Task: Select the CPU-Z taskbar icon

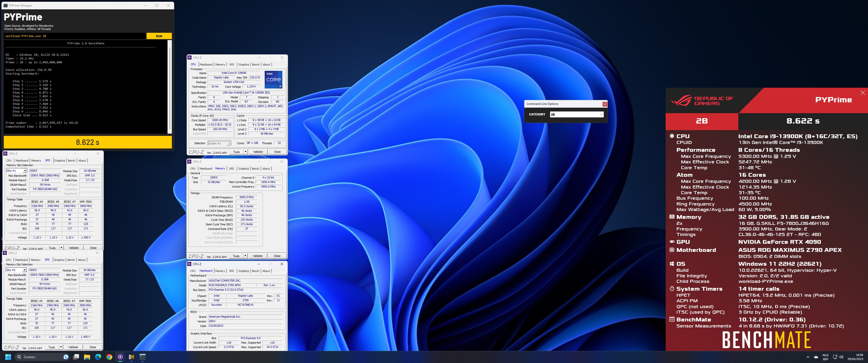Action: point(120,357)
